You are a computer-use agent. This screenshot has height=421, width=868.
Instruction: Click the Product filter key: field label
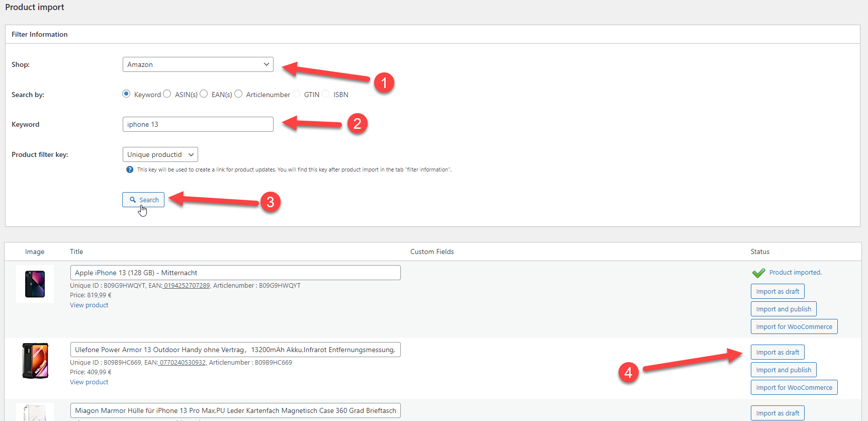tap(40, 154)
